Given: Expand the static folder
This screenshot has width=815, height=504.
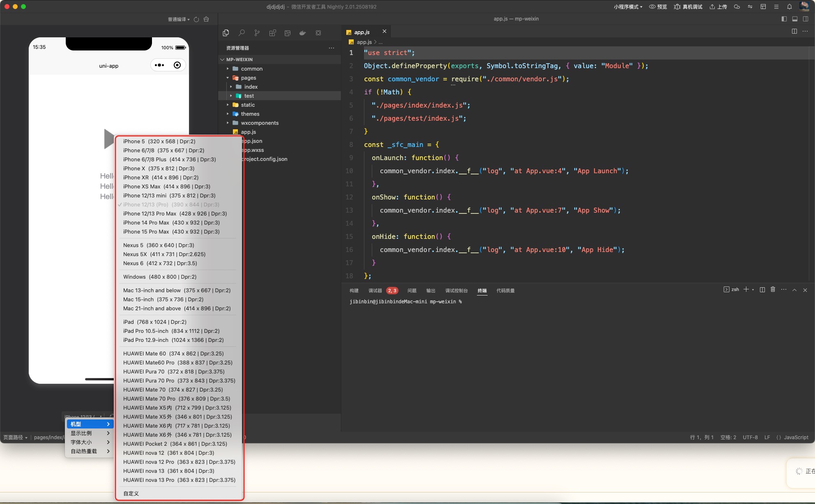Looking at the screenshot, I should (x=248, y=105).
